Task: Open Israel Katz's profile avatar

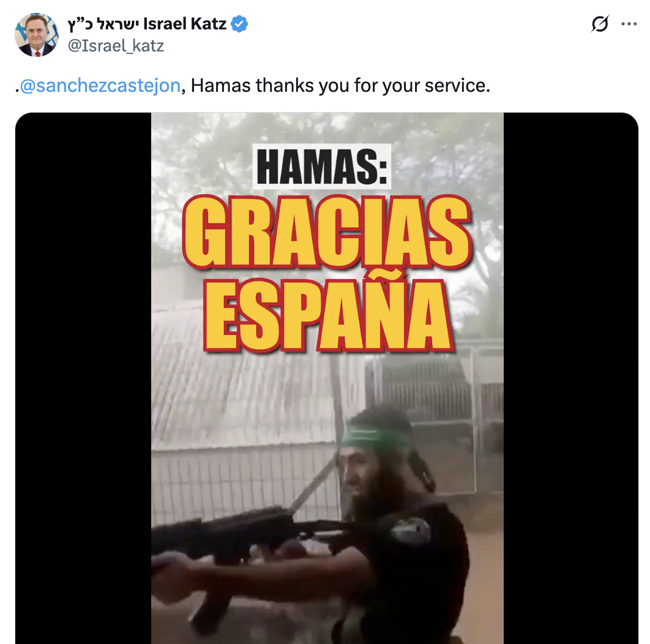Action: pyautogui.click(x=37, y=35)
